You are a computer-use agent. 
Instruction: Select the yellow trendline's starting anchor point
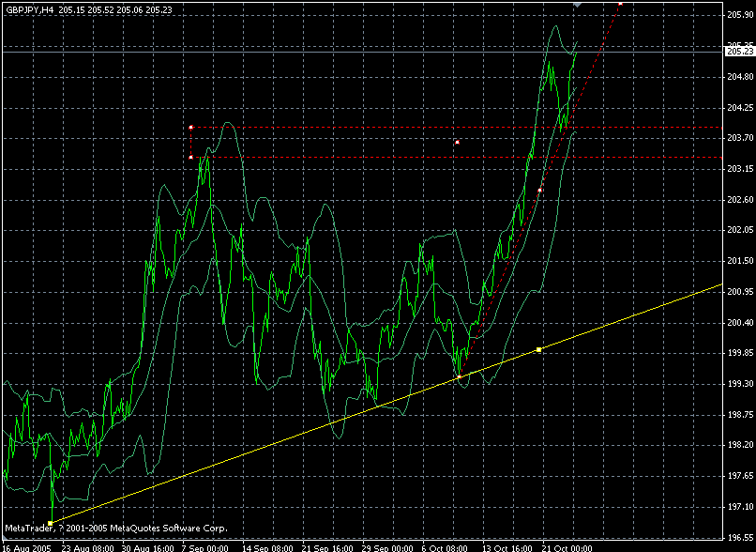(x=50, y=523)
